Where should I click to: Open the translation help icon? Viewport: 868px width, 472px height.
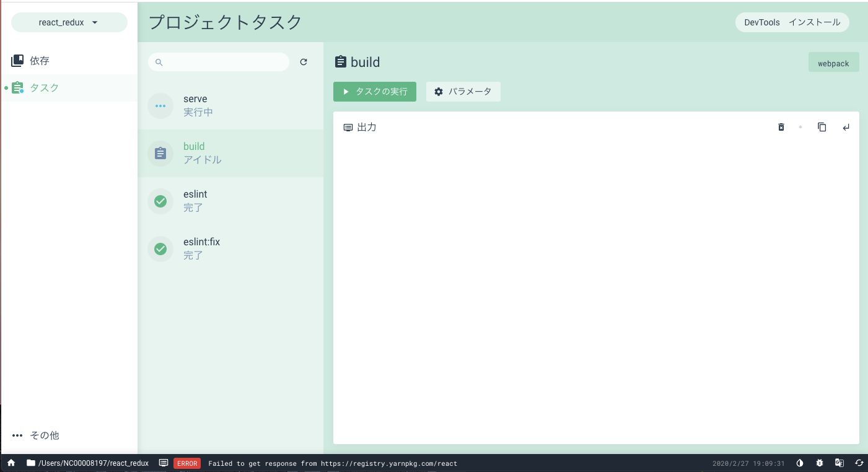[x=840, y=463]
